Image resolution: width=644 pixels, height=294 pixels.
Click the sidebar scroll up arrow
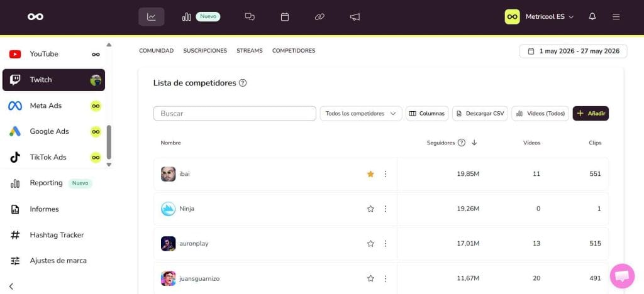pos(109,45)
